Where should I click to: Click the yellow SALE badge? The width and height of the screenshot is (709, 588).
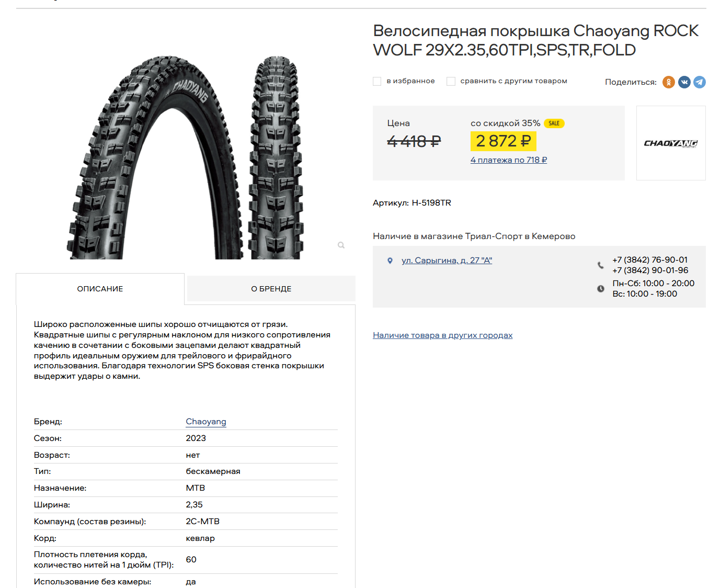554,123
